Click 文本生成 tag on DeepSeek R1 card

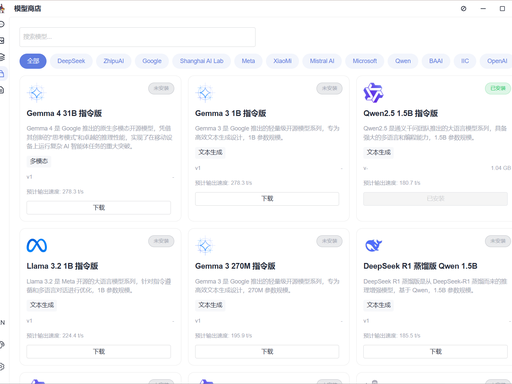point(379,305)
